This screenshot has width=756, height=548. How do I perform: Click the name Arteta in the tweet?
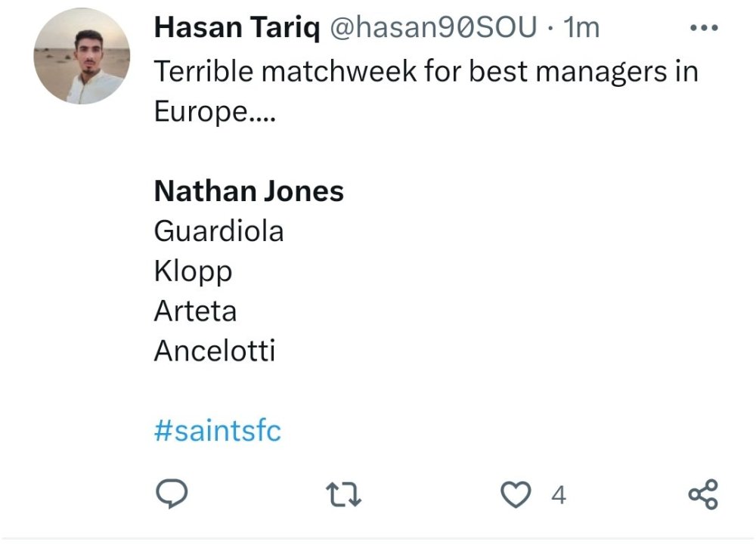[x=195, y=311]
